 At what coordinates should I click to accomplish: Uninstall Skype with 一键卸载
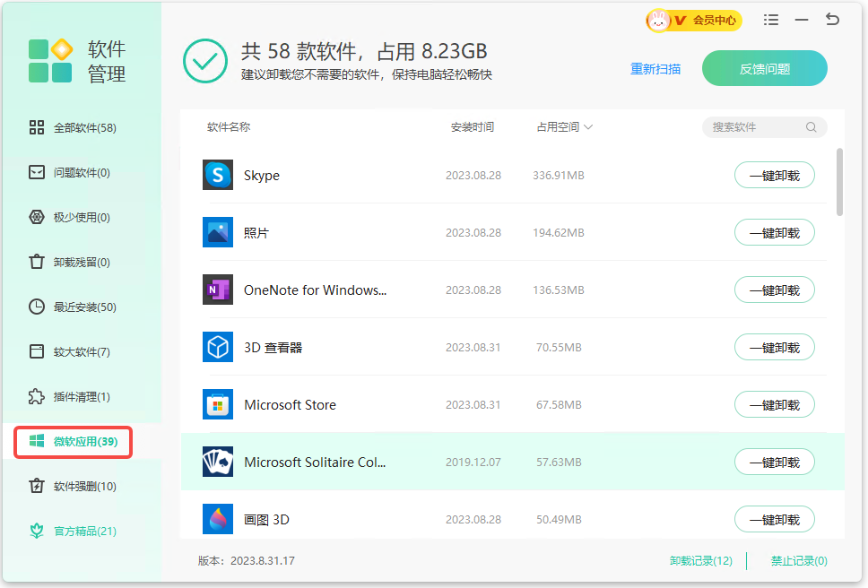coord(775,176)
